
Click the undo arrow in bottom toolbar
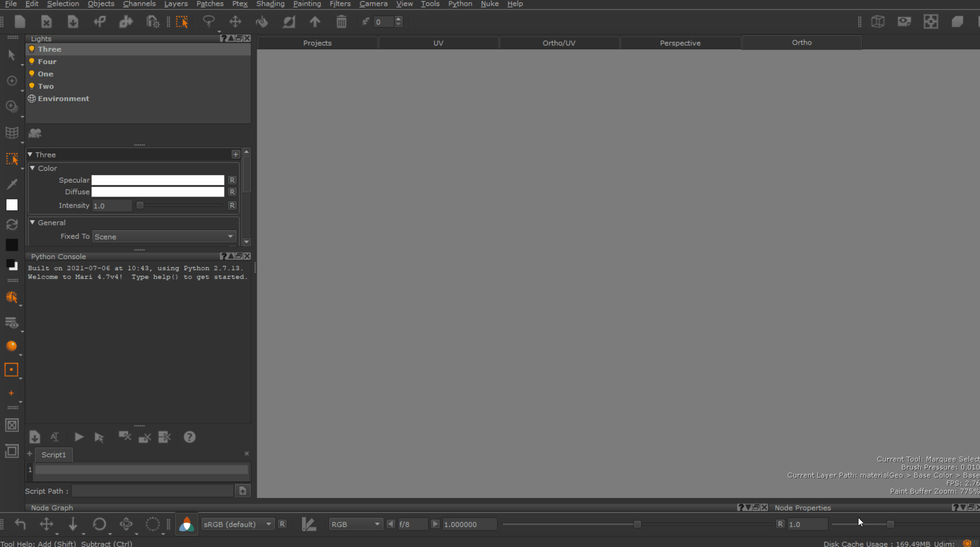(x=20, y=524)
